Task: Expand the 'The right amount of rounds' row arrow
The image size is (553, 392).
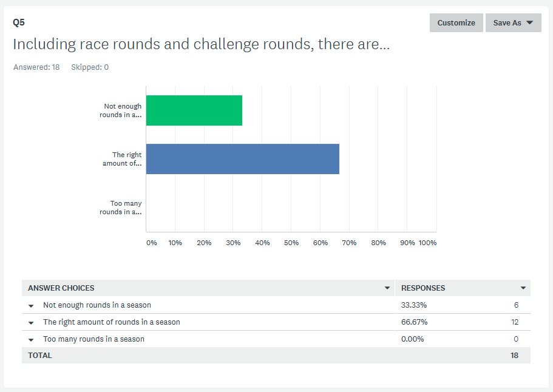Action: pos(31,323)
